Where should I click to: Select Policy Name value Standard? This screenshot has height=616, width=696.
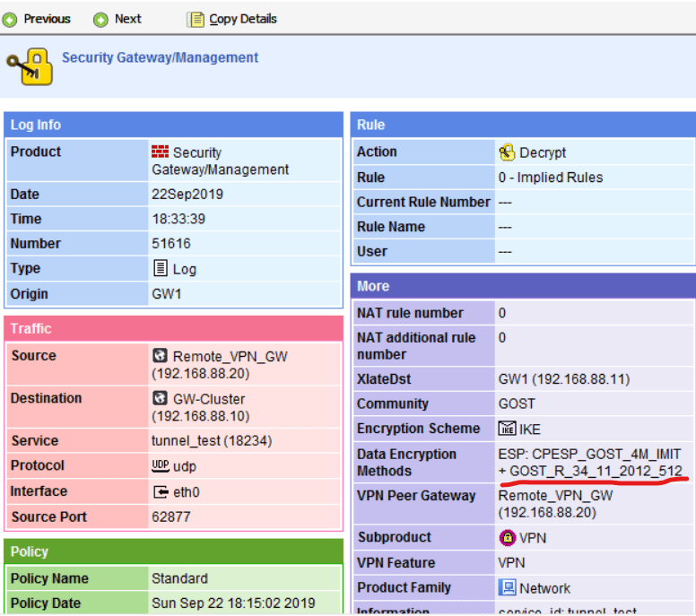(x=179, y=578)
